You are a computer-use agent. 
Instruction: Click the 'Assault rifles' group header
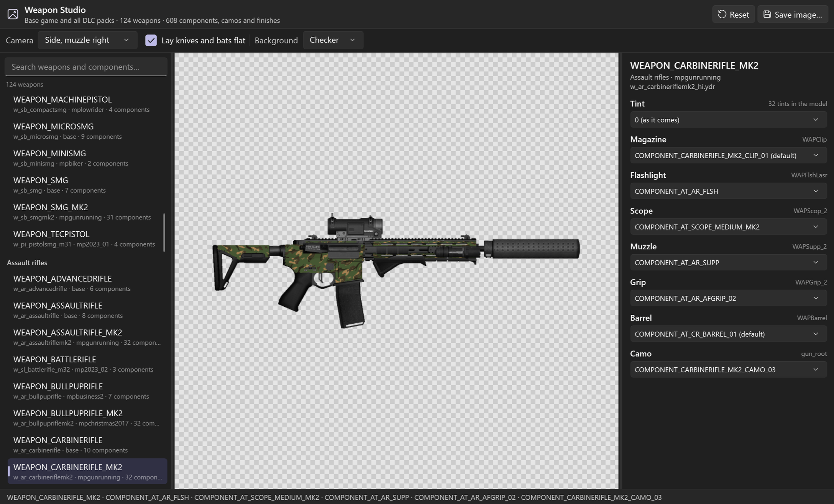[27, 263]
